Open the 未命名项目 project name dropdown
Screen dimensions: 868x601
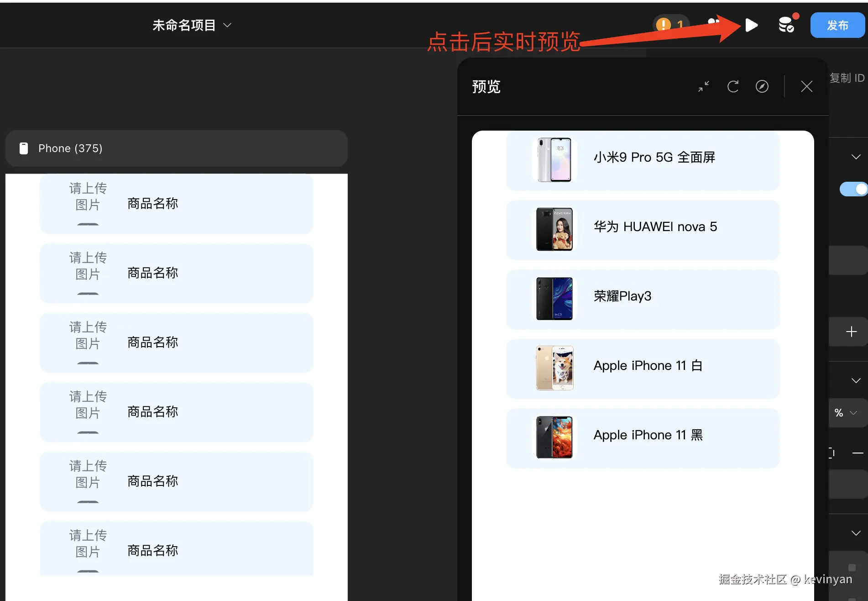click(192, 25)
